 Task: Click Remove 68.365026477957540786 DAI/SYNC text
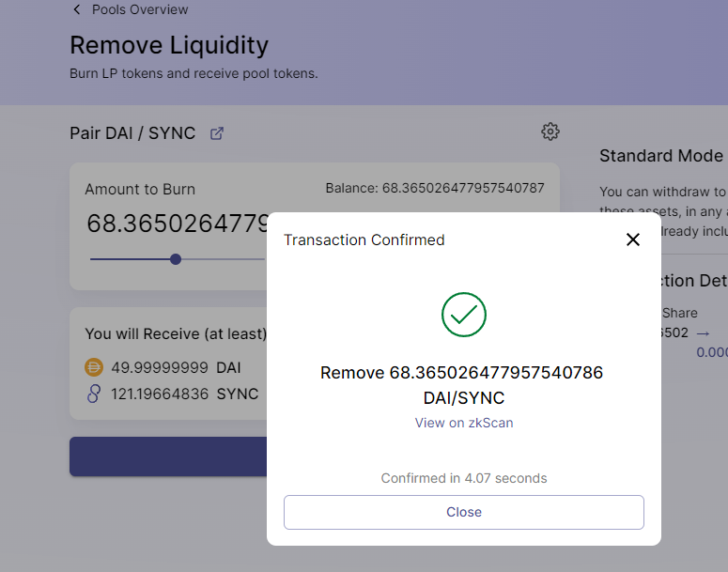click(462, 385)
